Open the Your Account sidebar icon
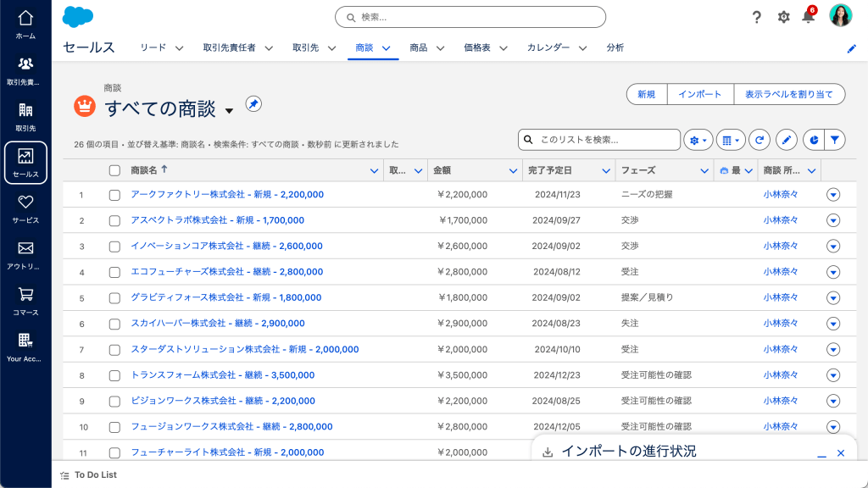Screen dimensions: 868x488 coord(25,347)
